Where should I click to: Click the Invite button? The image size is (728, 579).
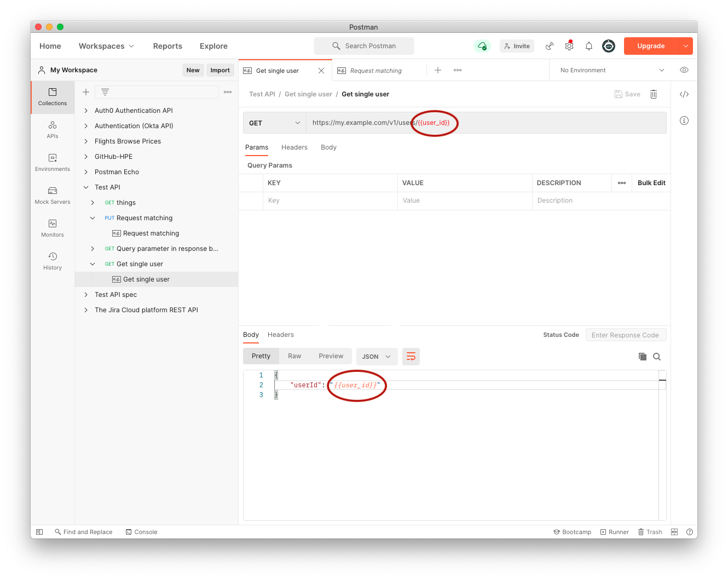coord(517,46)
